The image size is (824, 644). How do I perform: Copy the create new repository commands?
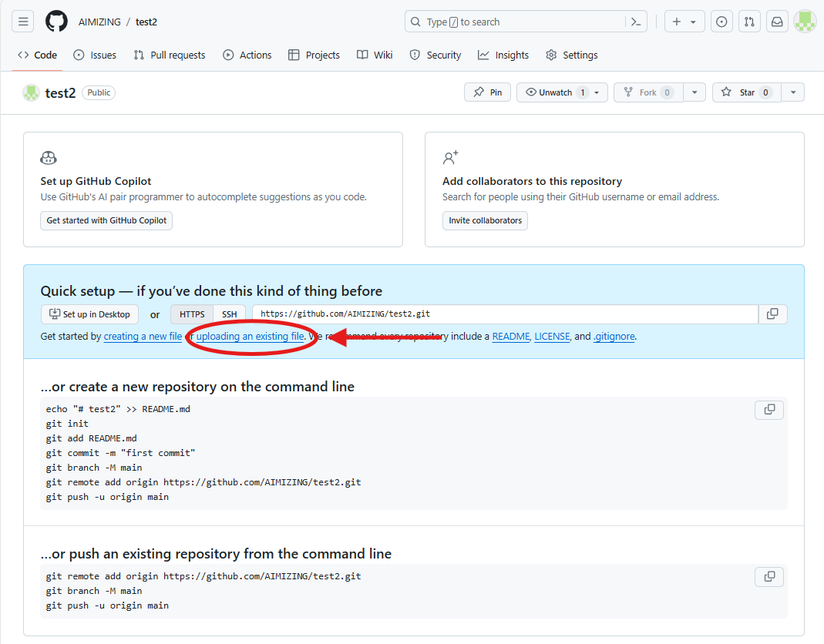(x=769, y=410)
